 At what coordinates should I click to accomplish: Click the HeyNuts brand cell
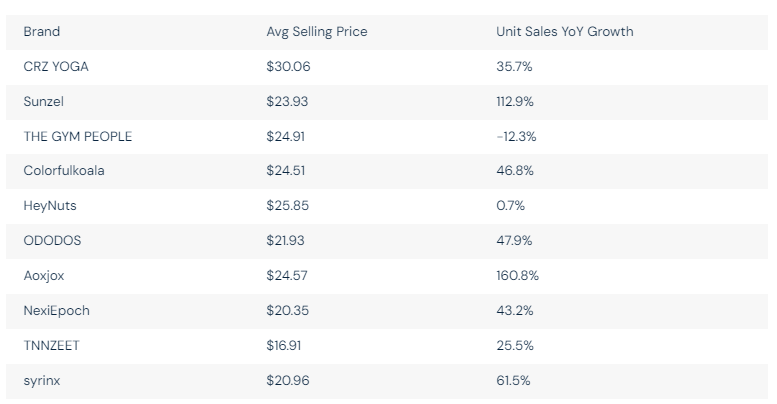(x=50, y=205)
